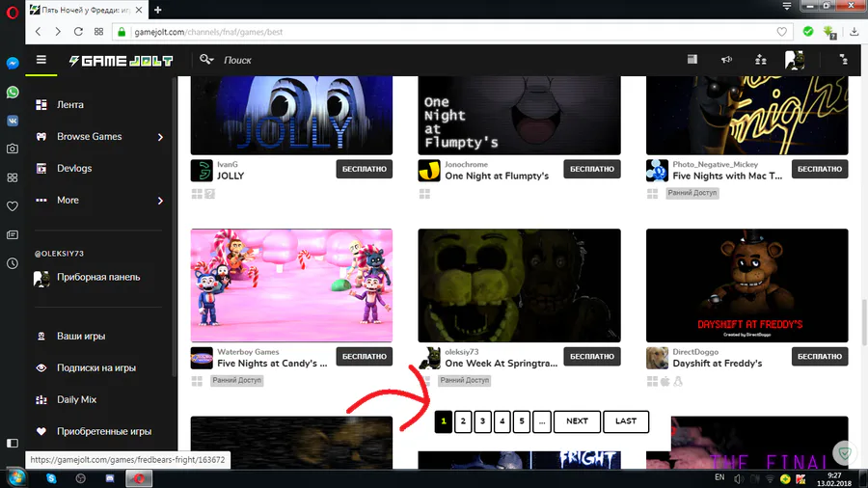Open Лента in the sidebar

[x=70, y=104]
